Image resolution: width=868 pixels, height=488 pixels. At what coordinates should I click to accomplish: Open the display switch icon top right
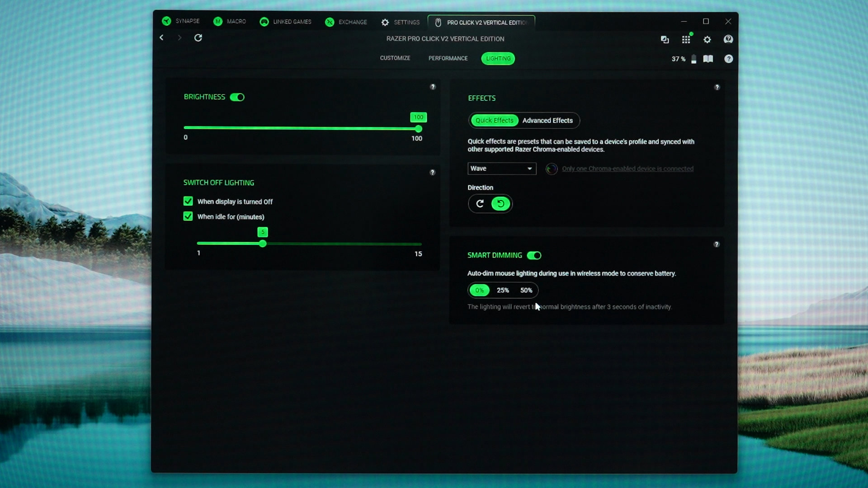click(665, 40)
